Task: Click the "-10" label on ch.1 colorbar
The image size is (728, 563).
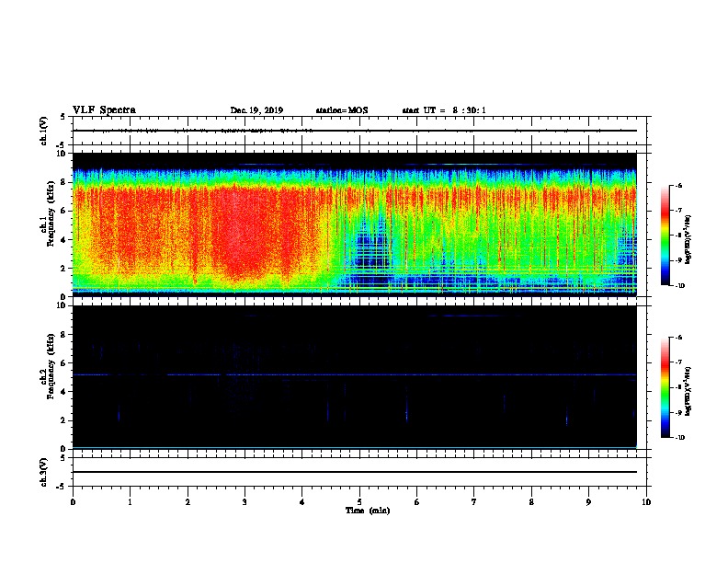Action: click(x=679, y=286)
